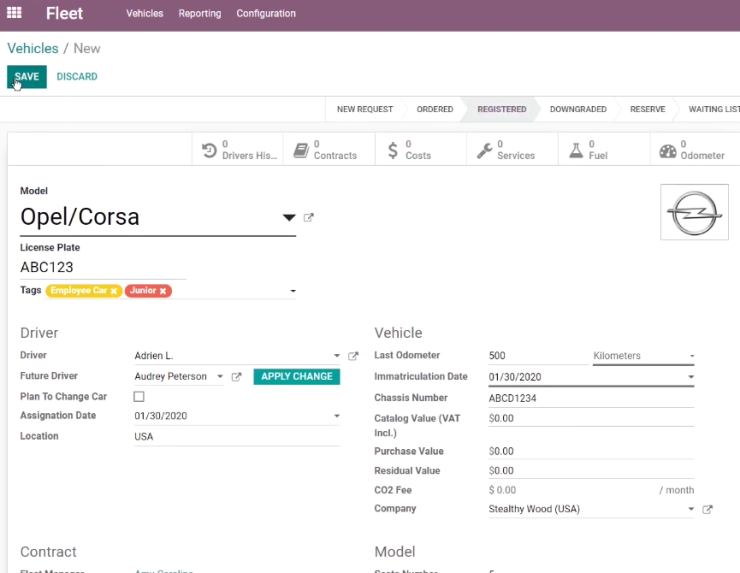Click the Fleet app title
This screenshot has height=573, width=740.
click(64, 13)
